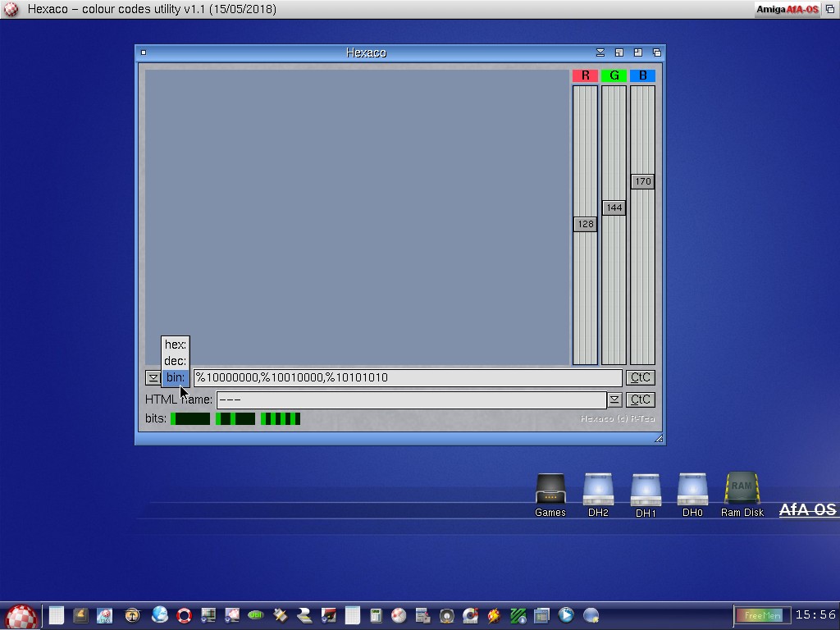840x630 pixels.
Task: Open the DH1 disk icon
Action: click(646, 491)
